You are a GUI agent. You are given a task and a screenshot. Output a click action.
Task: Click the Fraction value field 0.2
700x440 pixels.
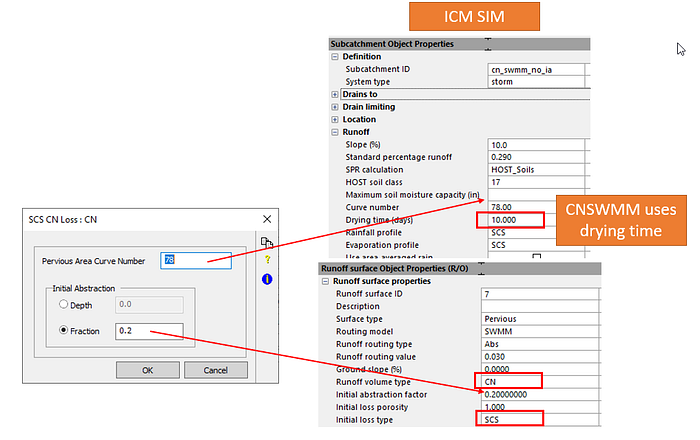click(149, 331)
